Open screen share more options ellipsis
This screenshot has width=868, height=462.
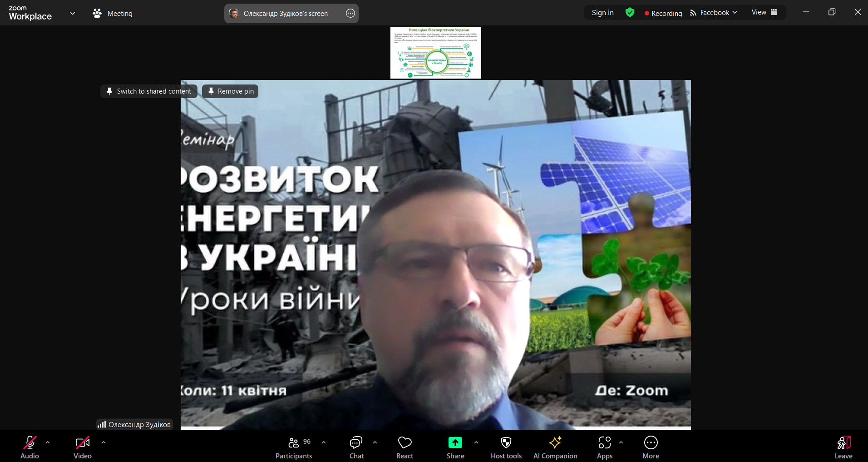pyautogui.click(x=350, y=13)
